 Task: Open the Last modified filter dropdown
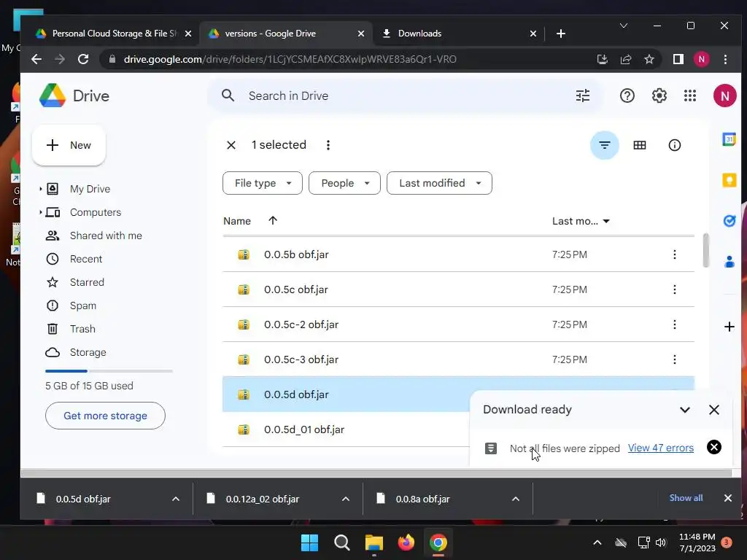click(x=439, y=183)
